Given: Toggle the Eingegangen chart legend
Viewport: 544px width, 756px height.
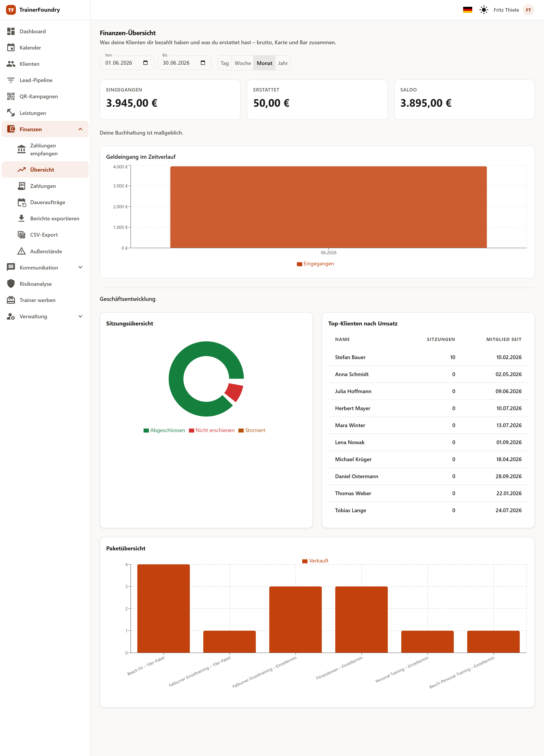Looking at the screenshot, I should click(315, 264).
